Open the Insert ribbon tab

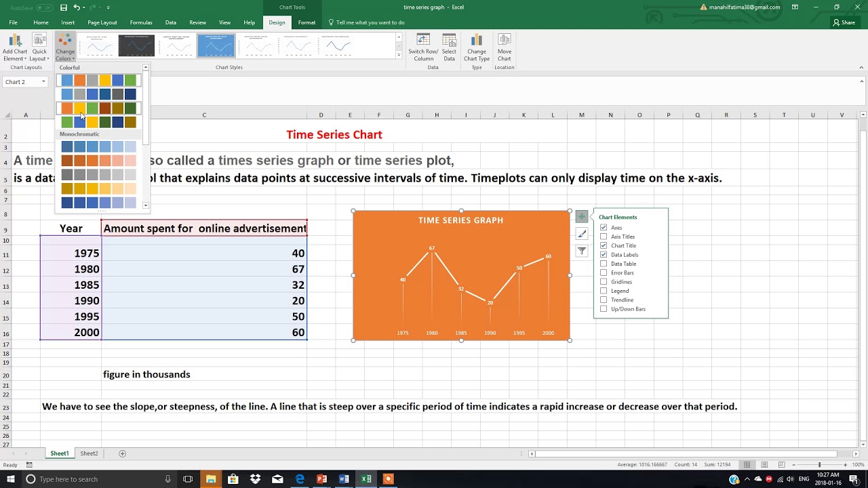tap(68, 22)
